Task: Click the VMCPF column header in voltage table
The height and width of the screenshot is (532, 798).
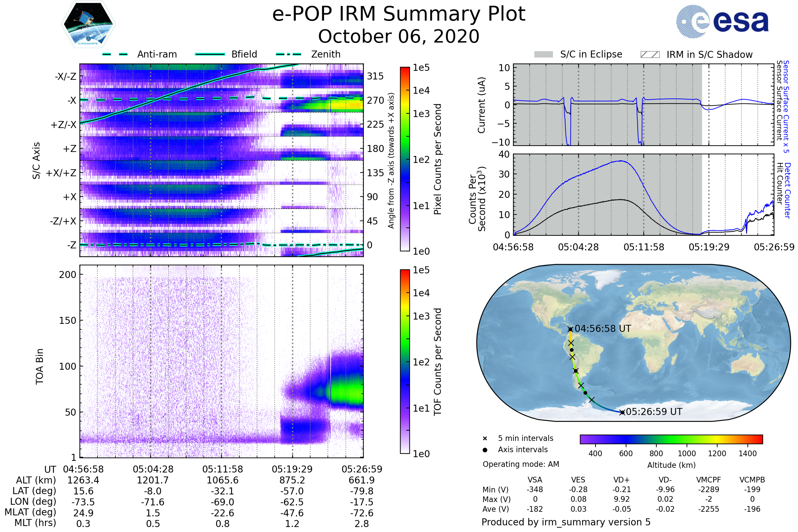Action: pyautogui.click(x=709, y=480)
